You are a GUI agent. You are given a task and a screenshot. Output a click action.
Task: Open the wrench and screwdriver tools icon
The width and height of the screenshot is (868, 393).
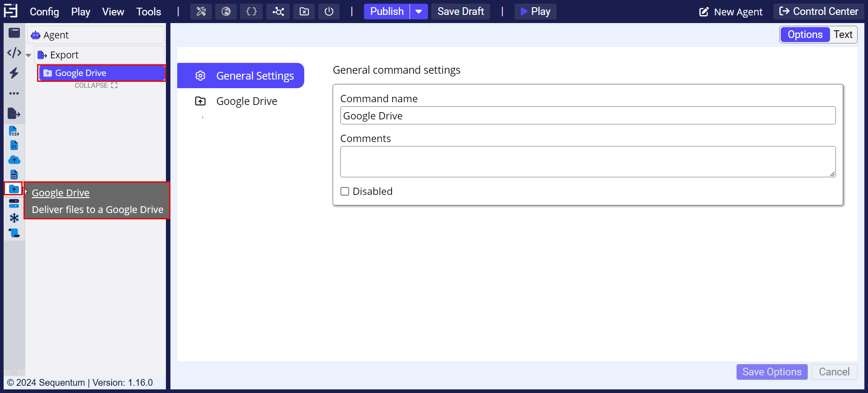tap(201, 11)
